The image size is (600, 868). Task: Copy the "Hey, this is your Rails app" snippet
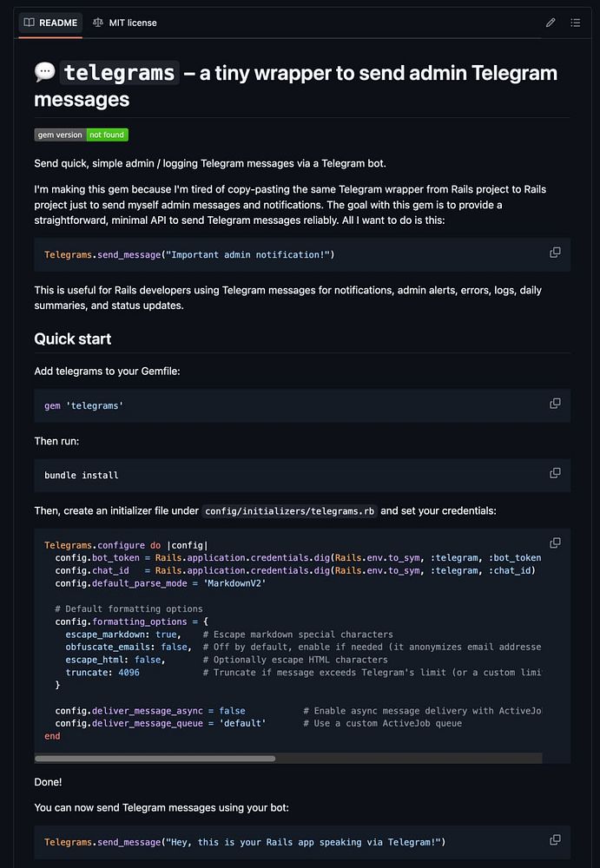(555, 840)
